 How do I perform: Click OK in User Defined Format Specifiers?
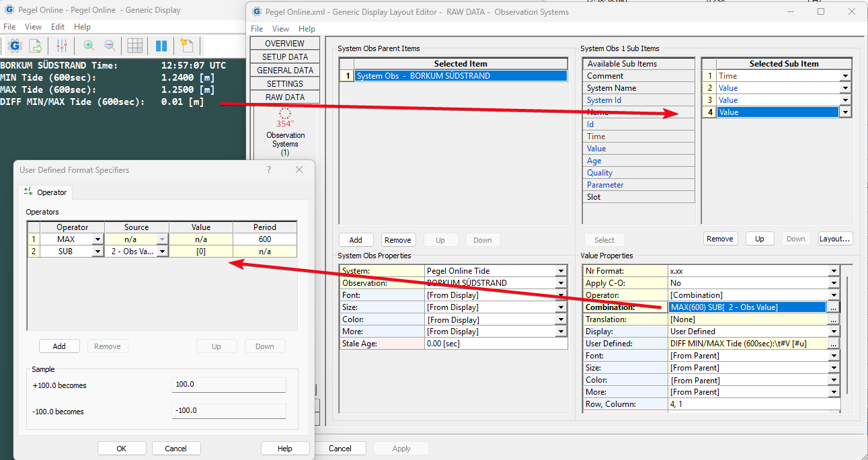click(x=122, y=449)
